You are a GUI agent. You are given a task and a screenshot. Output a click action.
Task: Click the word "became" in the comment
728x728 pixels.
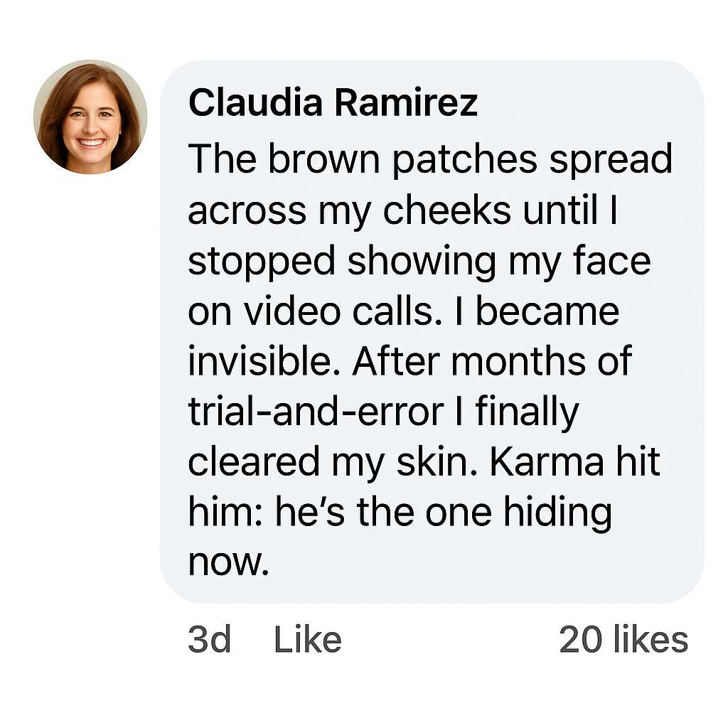click(x=547, y=311)
